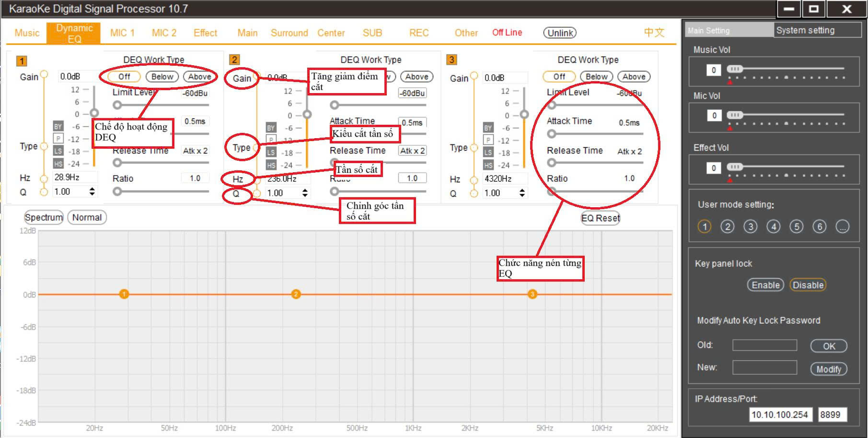Set band 1 DEQ work type Above
Image resolution: width=868 pixels, height=438 pixels.
[x=199, y=77]
